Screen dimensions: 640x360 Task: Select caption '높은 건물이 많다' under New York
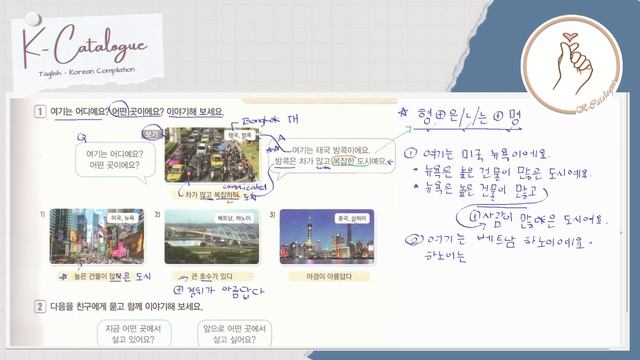pos(98,277)
